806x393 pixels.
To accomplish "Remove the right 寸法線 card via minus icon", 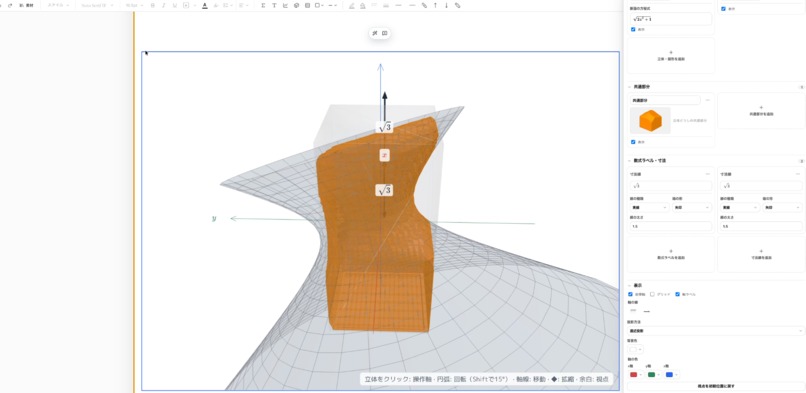I will click(798, 174).
